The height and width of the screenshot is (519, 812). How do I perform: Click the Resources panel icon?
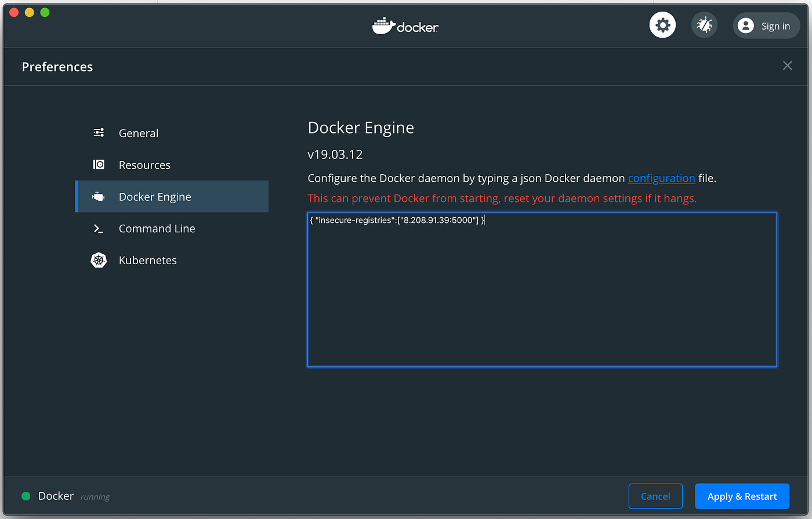[x=99, y=164]
